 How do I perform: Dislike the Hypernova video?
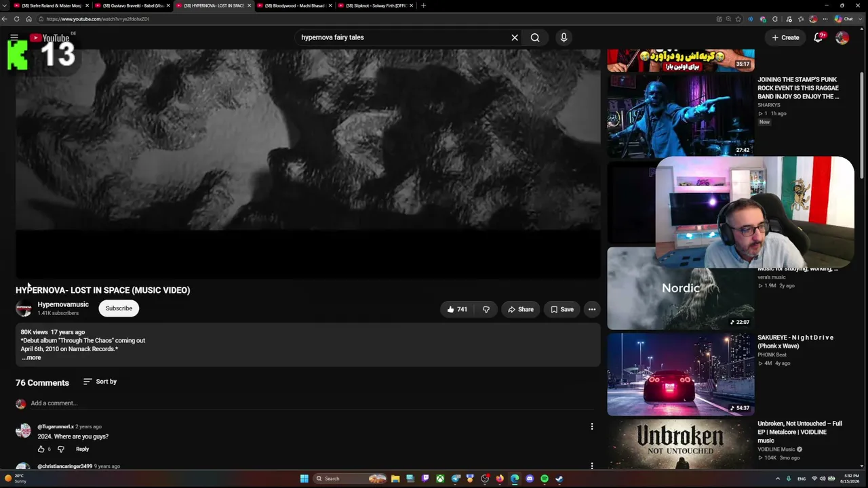[x=486, y=309]
